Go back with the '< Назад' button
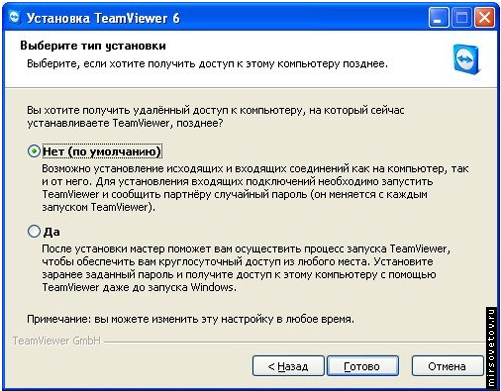 (x=288, y=366)
